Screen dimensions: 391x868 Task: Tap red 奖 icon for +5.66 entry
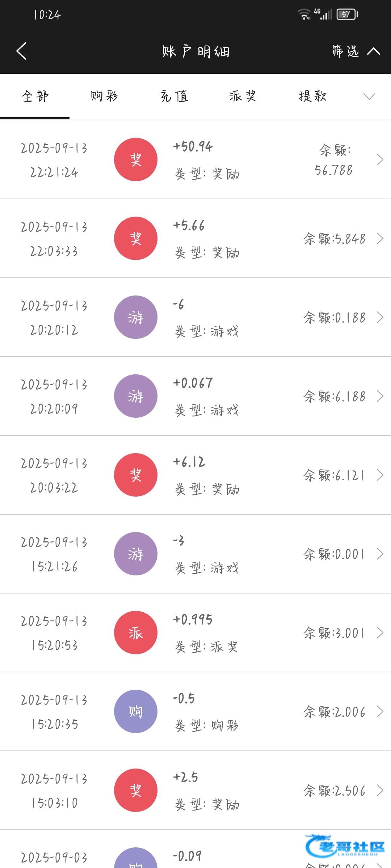136,238
